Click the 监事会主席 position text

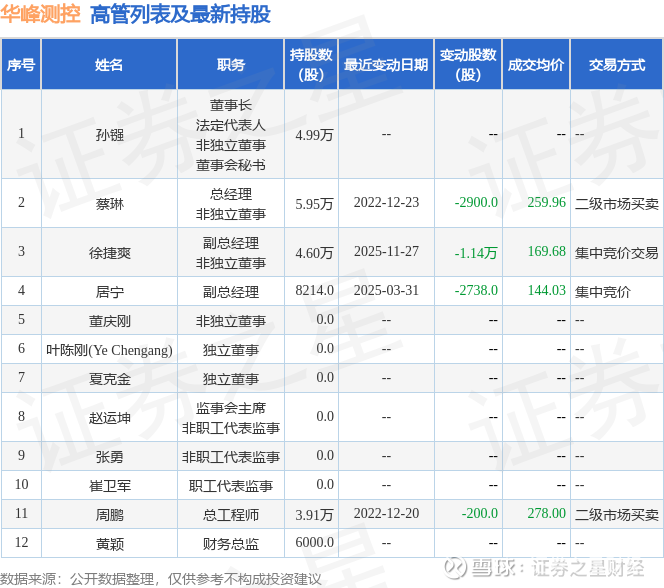tap(230, 408)
